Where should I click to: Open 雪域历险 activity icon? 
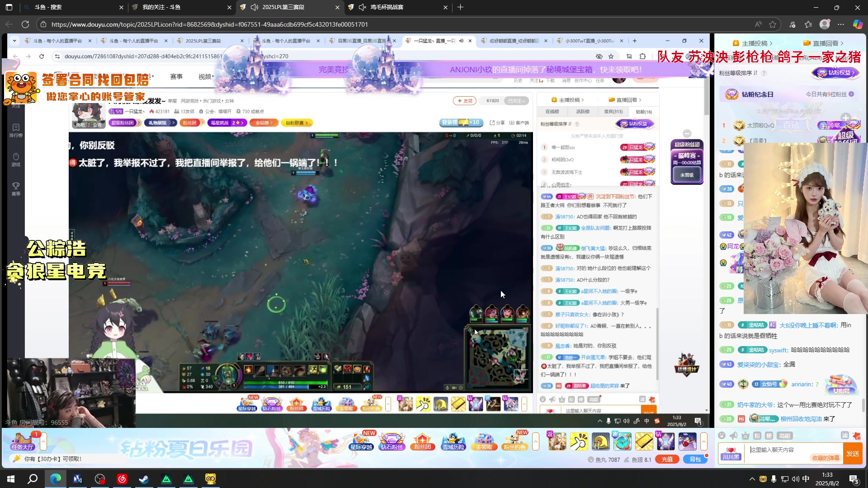click(453, 441)
